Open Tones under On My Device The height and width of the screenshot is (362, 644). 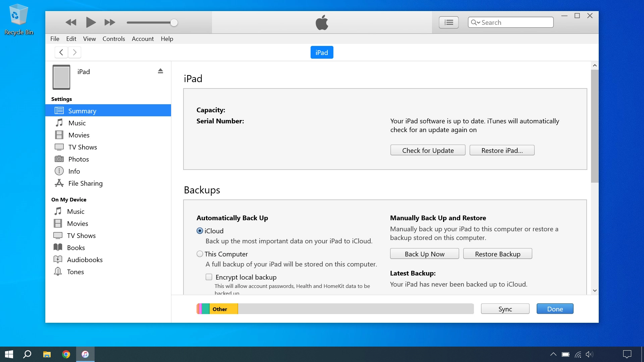tap(75, 272)
